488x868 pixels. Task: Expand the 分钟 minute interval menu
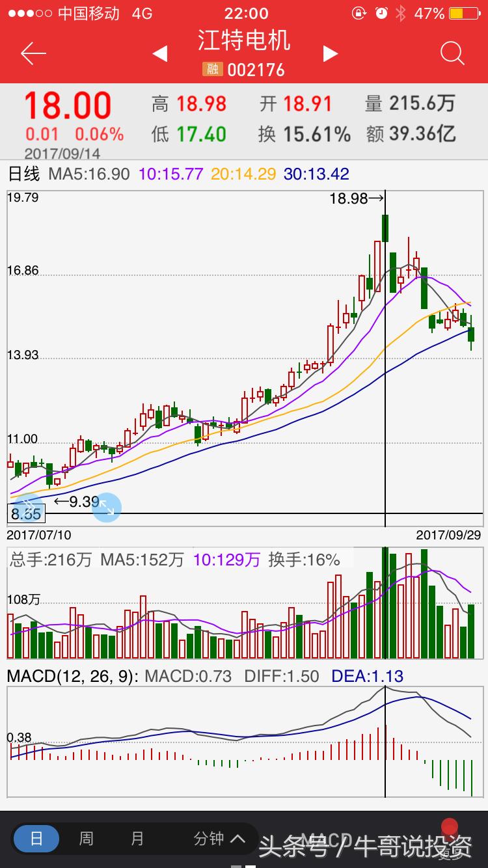[x=219, y=839]
